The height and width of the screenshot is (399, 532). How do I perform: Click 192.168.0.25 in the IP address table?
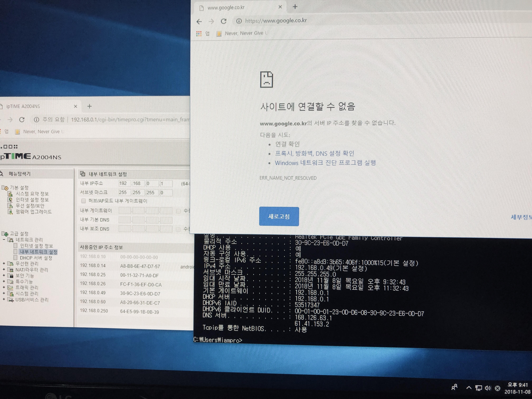(x=93, y=274)
